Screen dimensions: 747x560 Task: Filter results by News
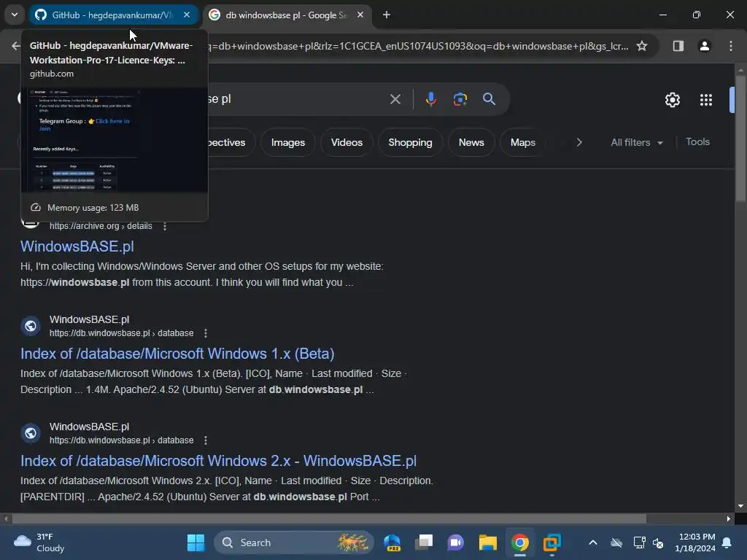471,142
